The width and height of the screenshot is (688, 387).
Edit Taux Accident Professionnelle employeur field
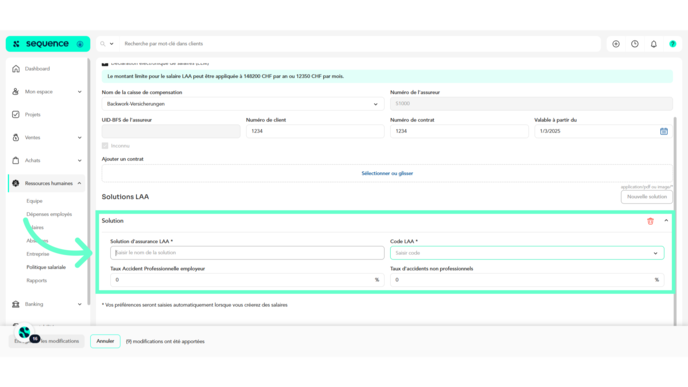[x=247, y=280]
